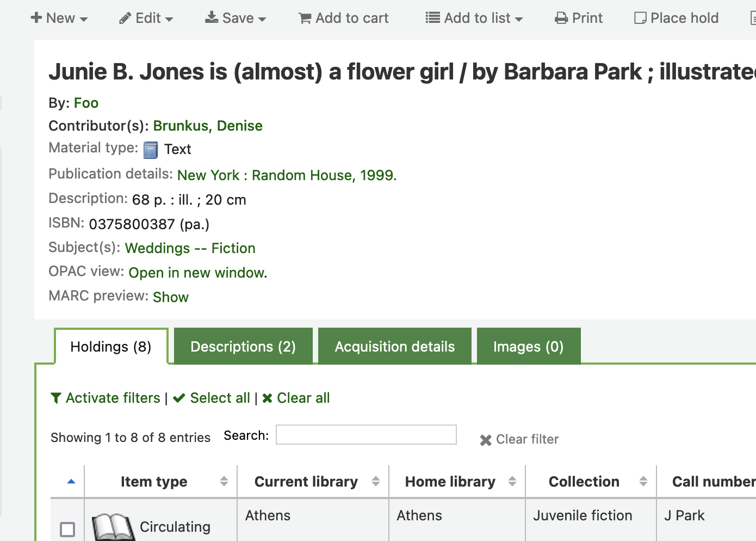Switch to the Descriptions (2) tab
The image size is (756, 541).
coord(243,347)
